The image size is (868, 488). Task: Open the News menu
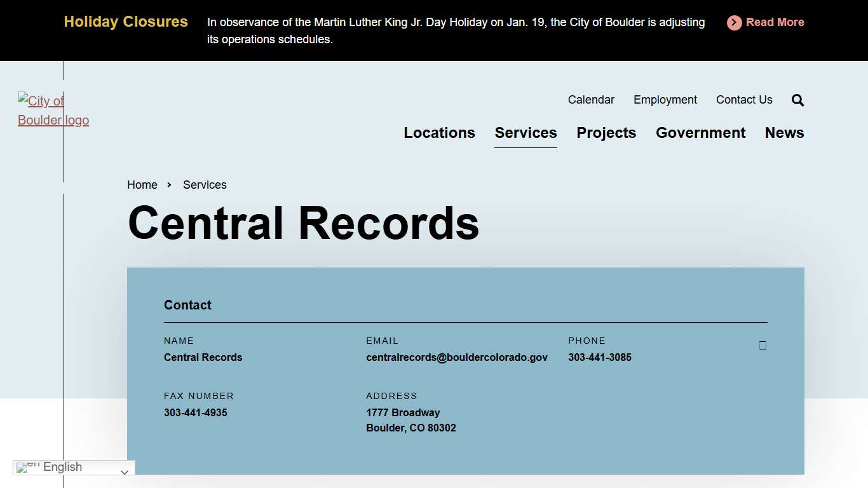pos(784,133)
